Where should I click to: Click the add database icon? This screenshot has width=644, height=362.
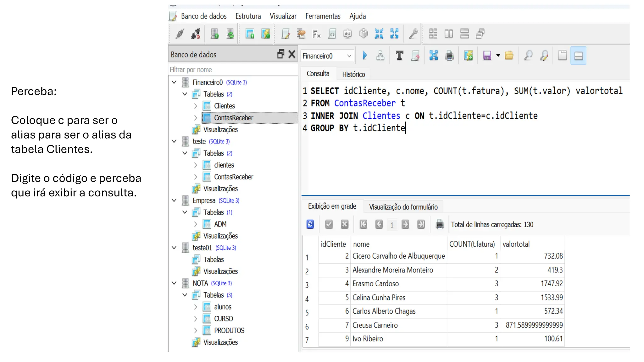pyautogui.click(x=215, y=34)
